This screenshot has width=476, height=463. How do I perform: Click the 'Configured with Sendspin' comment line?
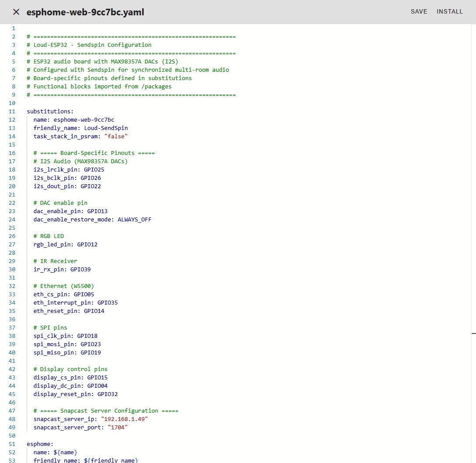click(x=128, y=70)
